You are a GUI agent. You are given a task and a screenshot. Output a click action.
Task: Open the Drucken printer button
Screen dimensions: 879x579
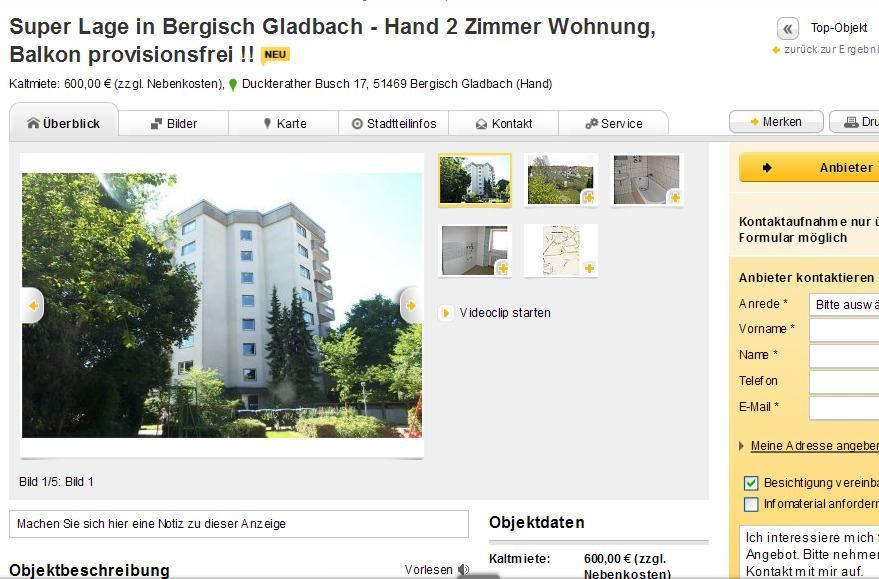pos(854,122)
